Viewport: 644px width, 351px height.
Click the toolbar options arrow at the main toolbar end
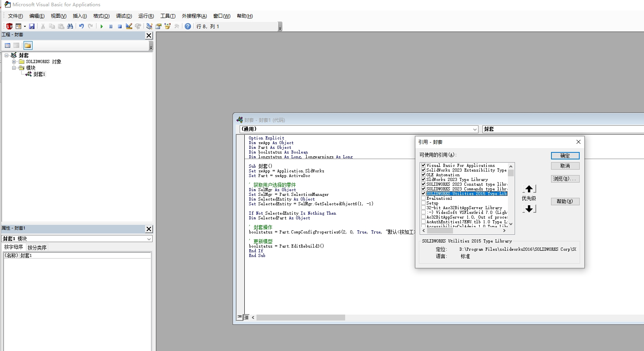point(280,27)
